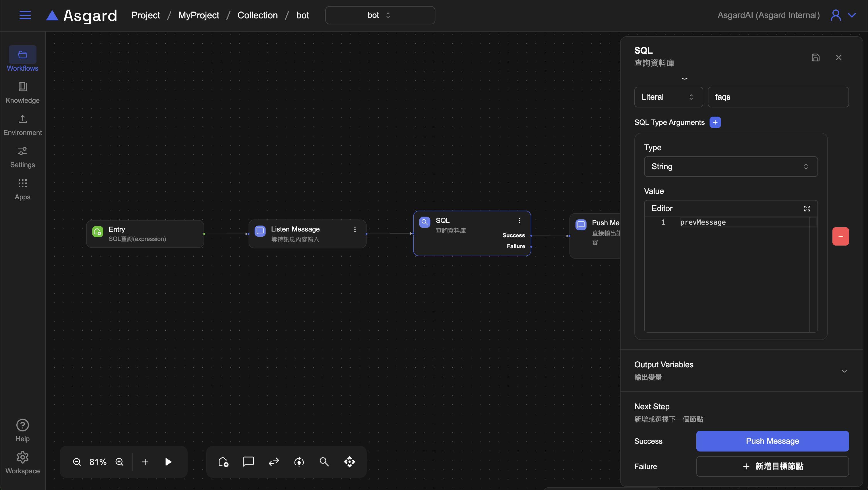Open the bot selector dropdown
Image resolution: width=868 pixels, height=490 pixels.
380,15
